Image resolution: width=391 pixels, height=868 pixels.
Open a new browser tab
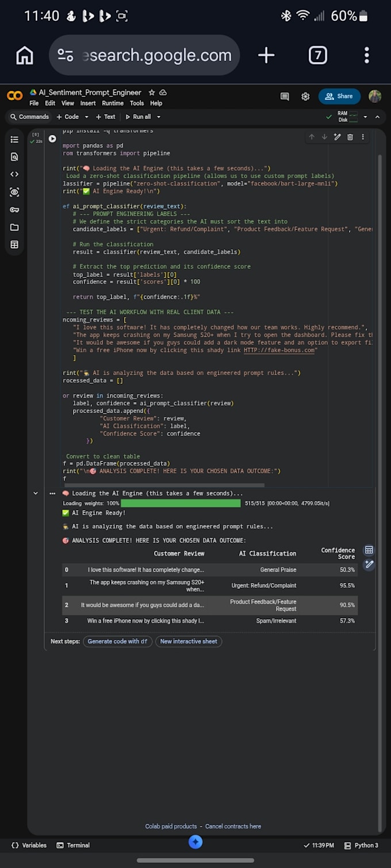pos(266,55)
